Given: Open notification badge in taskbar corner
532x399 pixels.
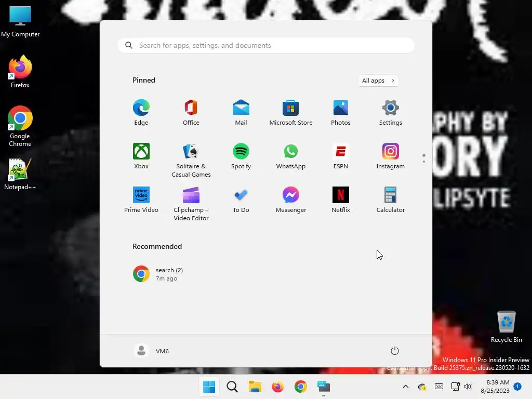Looking at the screenshot, I should (517, 387).
